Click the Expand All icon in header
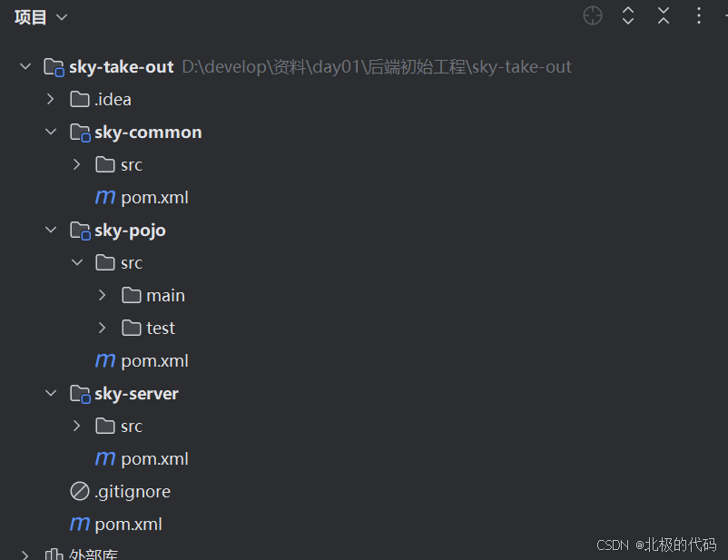Image resolution: width=728 pixels, height=560 pixels. (x=628, y=15)
